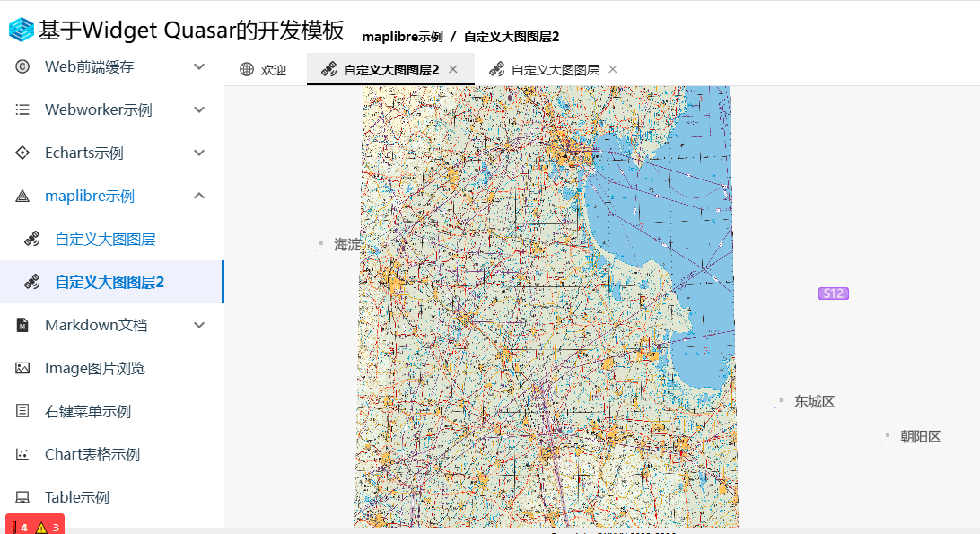This screenshot has height=534, width=980.
Task: Click the monitor icon next to Table示例
Action: tap(22, 497)
